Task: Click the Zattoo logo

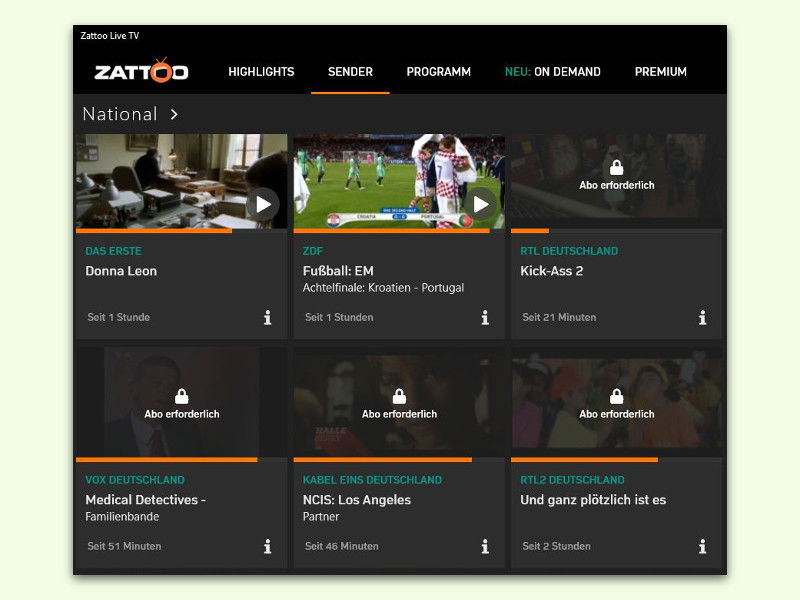Action: point(141,70)
